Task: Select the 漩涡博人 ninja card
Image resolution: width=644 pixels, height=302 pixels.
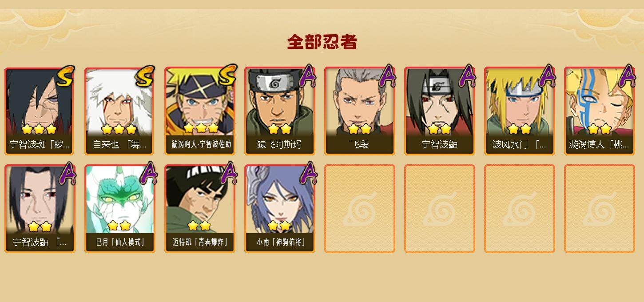Action: [x=600, y=111]
